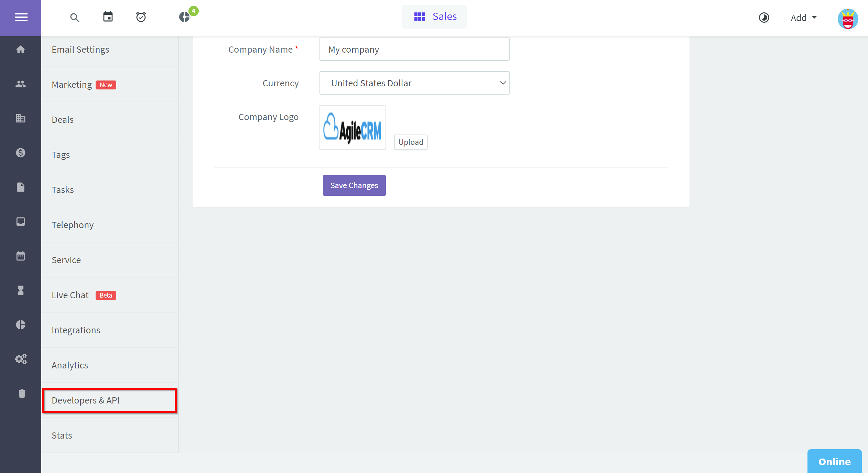Click the Home navigation icon
The width and height of the screenshot is (868, 473).
(21, 50)
